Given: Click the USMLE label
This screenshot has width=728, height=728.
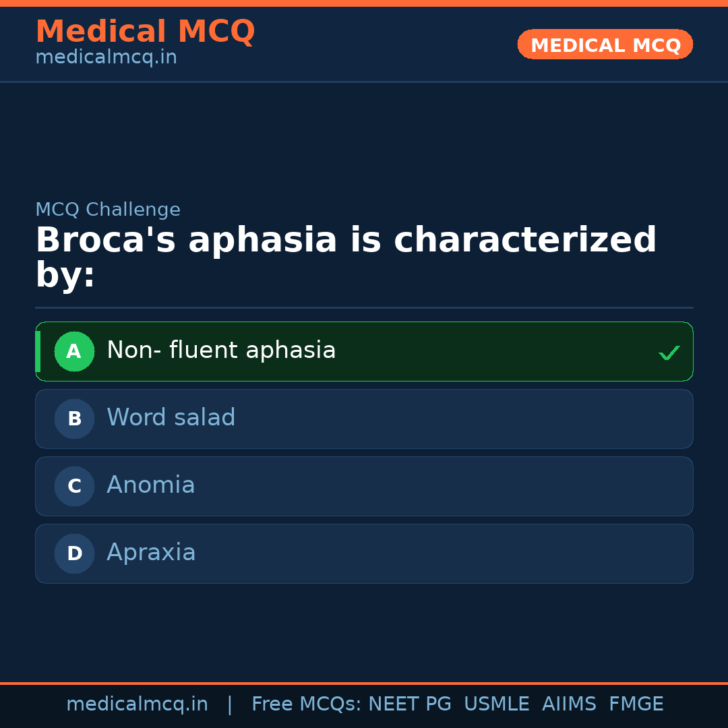Looking at the screenshot, I should (497, 703).
